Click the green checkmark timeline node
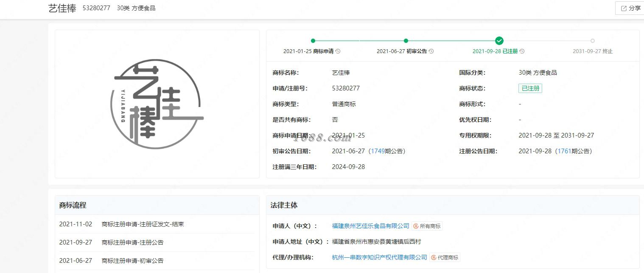Image resolution: width=644 pixels, height=273 pixels. click(x=499, y=41)
